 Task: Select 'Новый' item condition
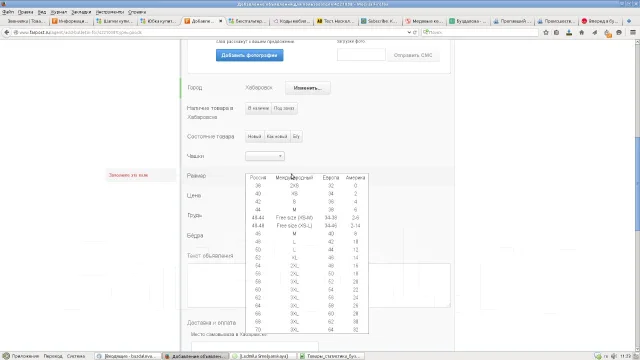tap(255, 136)
